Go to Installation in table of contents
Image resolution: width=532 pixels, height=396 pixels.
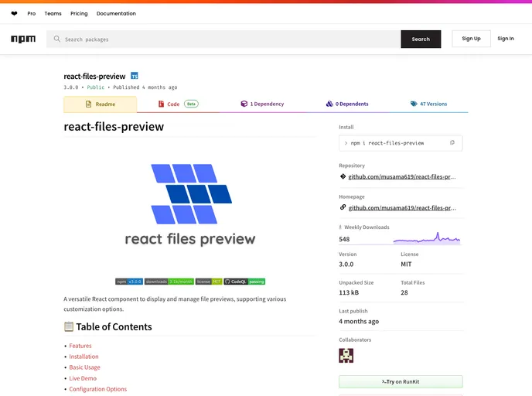pos(84,357)
